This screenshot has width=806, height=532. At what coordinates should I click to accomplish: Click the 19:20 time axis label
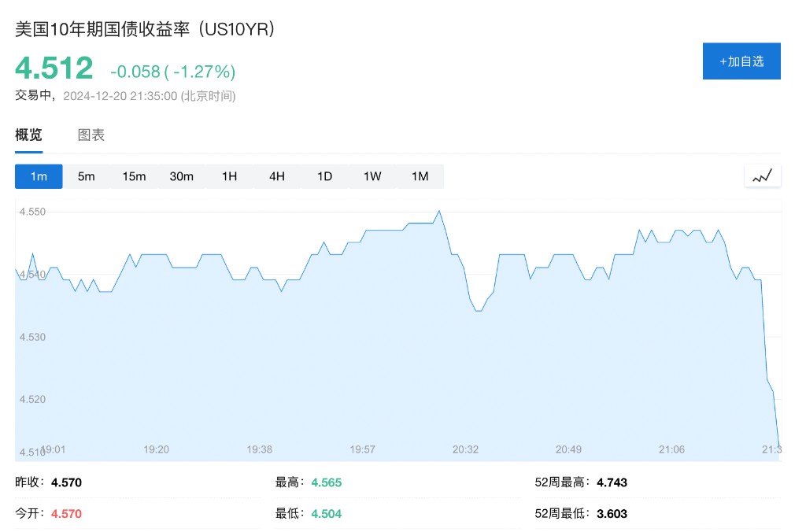[157, 449]
